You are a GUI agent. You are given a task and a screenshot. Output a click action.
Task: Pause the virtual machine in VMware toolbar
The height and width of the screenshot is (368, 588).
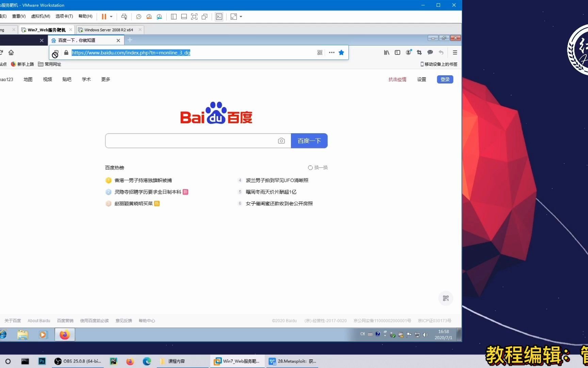click(104, 16)
